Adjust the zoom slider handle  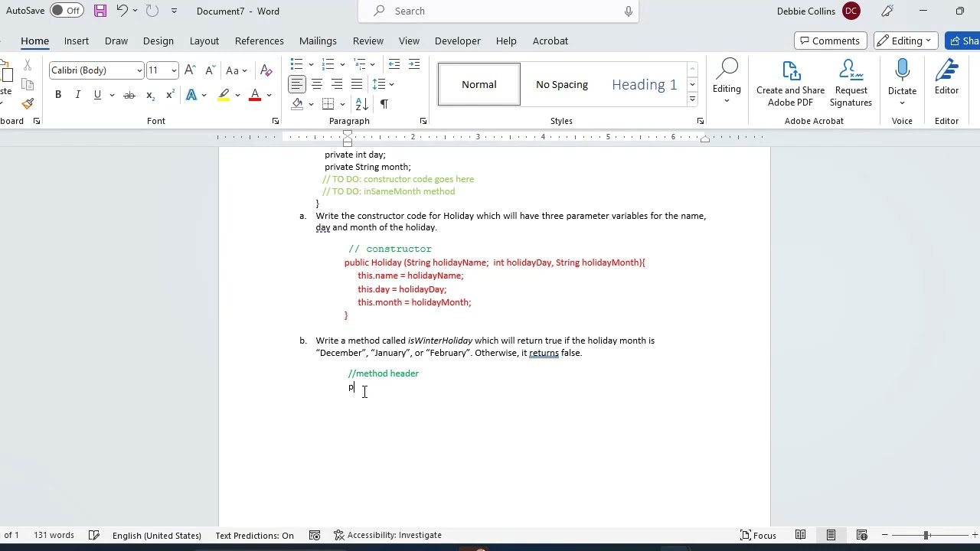926,535
